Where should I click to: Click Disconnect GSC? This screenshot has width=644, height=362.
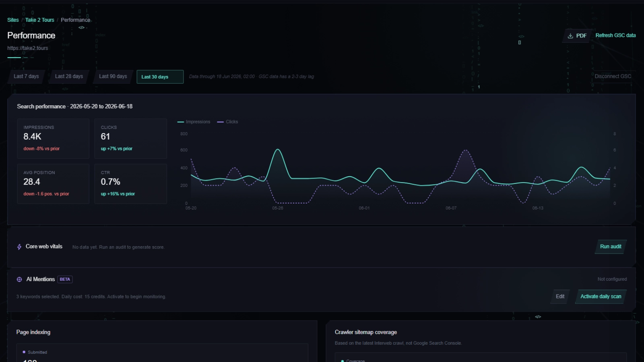click(x=613, y=76)
